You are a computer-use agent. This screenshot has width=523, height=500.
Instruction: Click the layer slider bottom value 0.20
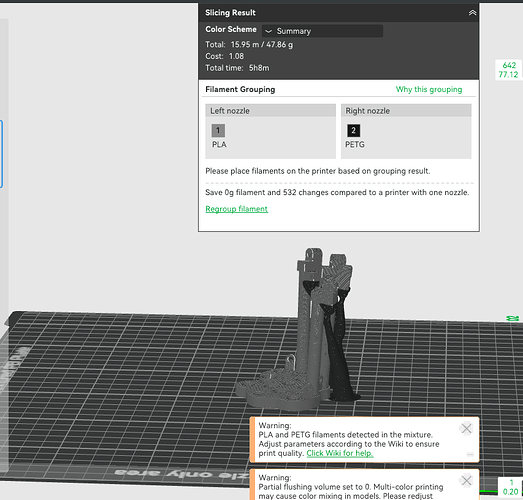click(510, 491)
